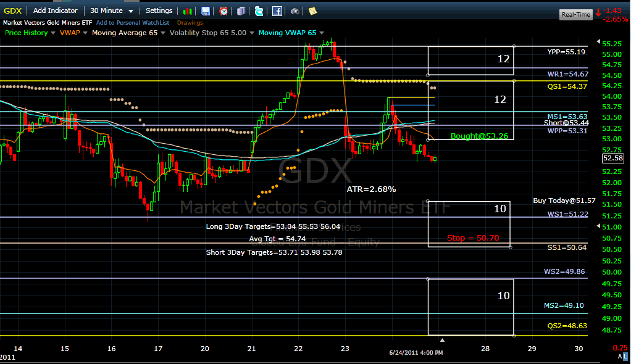Click the -2.65% percent change value
The image size is (631, 364).
pyautogui.click(x=616, y=19)
